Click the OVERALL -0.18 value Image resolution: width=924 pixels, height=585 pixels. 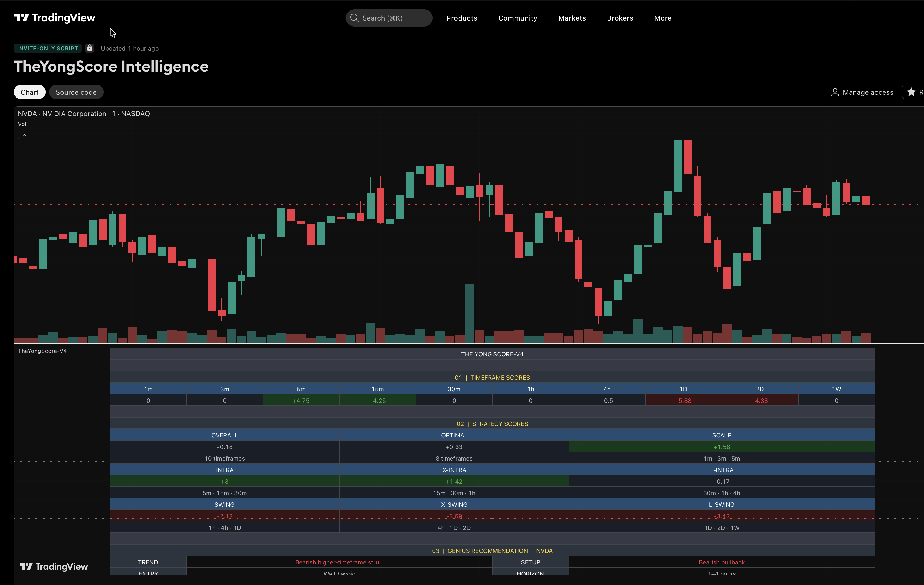(224, 447)
